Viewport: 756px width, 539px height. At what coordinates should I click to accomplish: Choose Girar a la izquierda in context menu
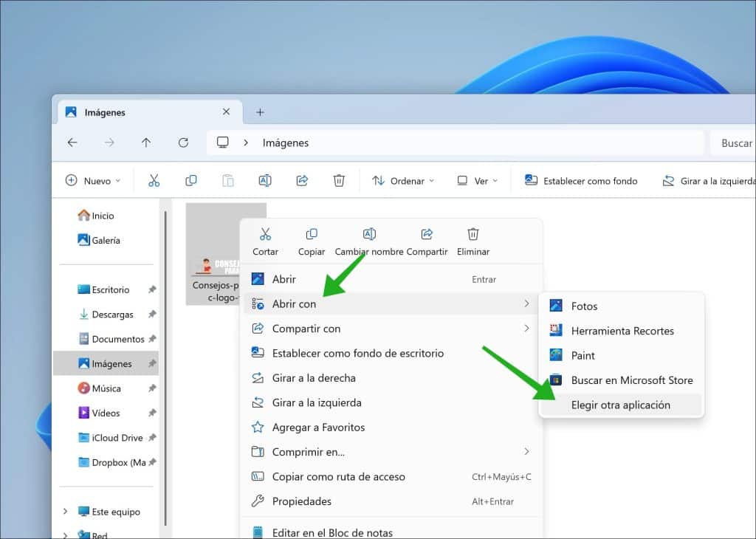tap(391, 402)
